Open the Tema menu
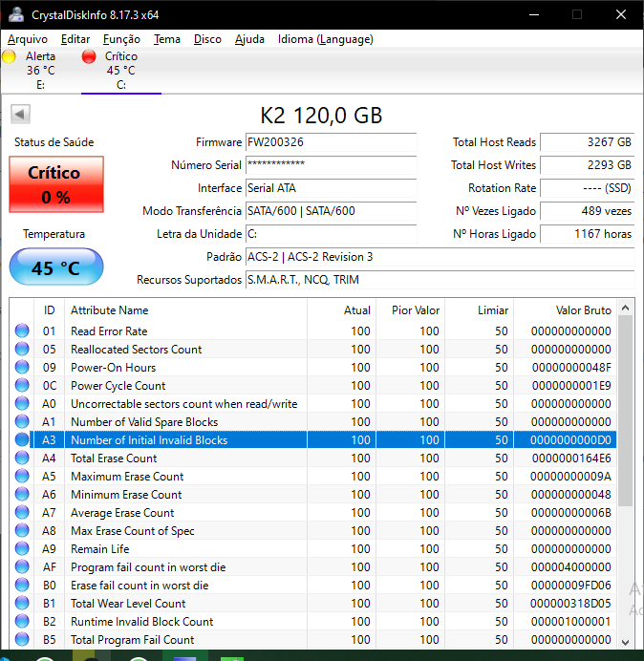This screenshot has width=644, height=661. [x=166, y=39]
